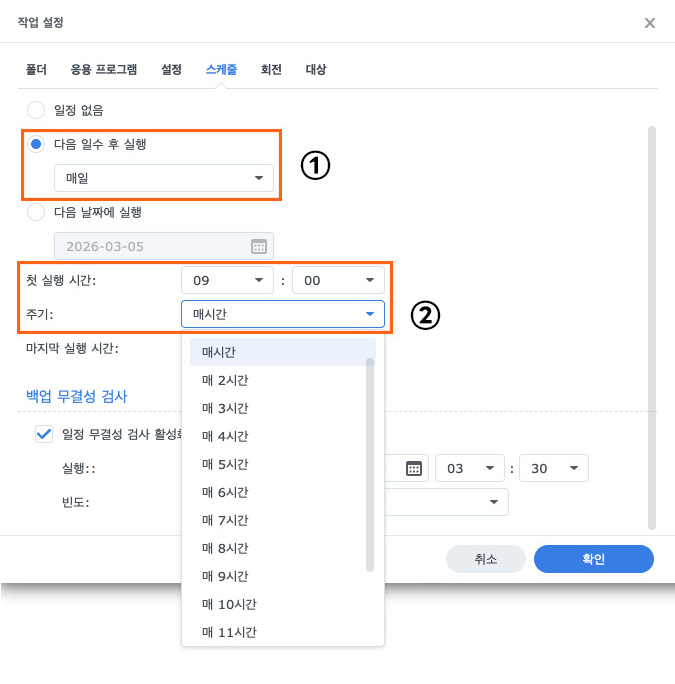Click the 확인 button
The height and width of the screenshot is (684, 675).
[593, 559]
